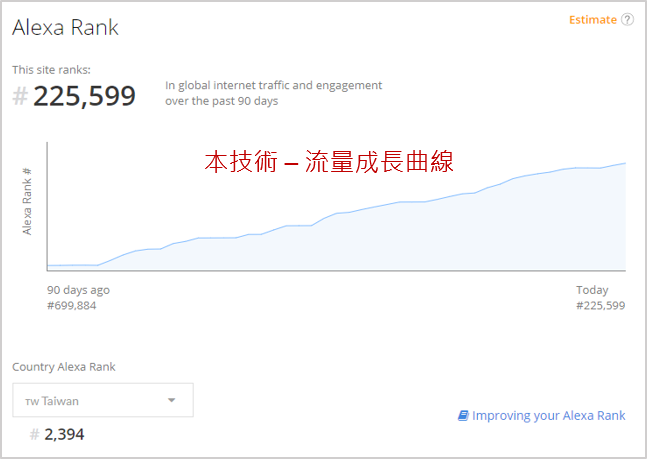Click the #699,884 rank value

click(x=71, y=306)
